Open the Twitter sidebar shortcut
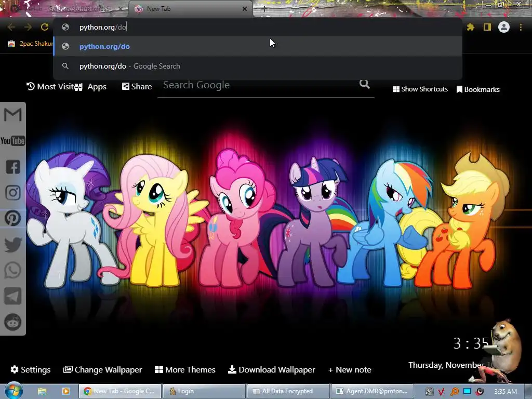The image size is (532, 399). pyautogui.click(x=12, y=245)
